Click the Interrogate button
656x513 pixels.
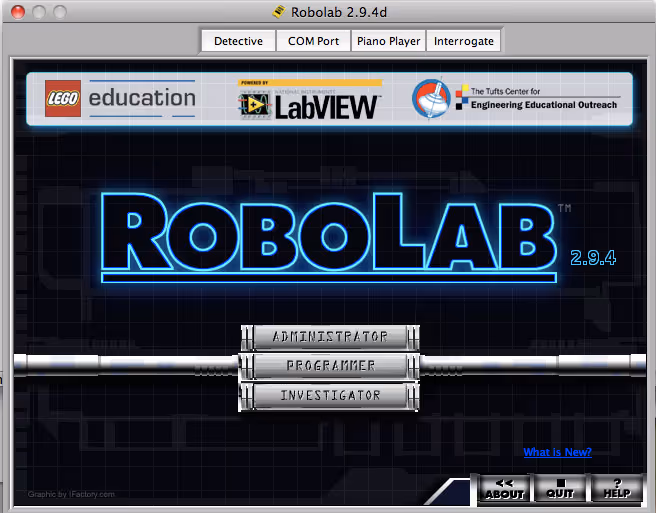464,41
